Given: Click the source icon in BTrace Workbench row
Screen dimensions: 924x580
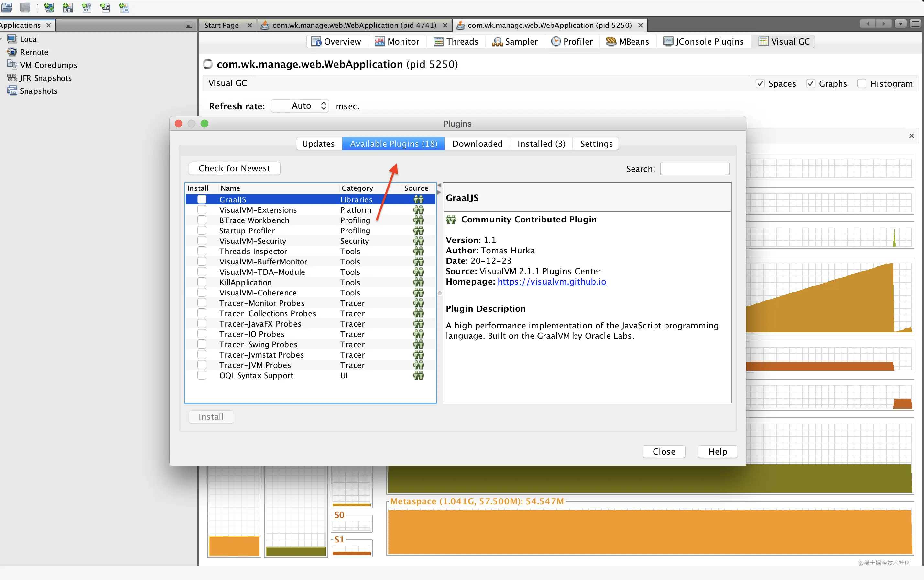Looking at the screenshot, I should (419, 220).
